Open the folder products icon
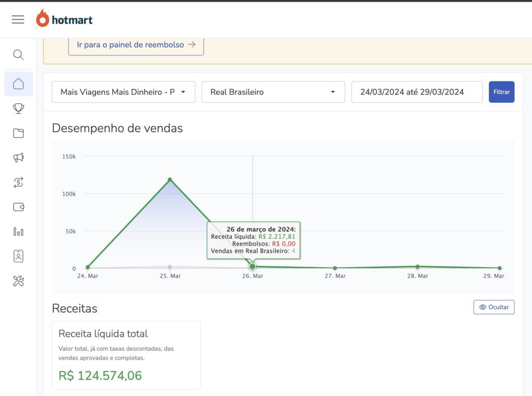532x396 pixels. click(x=18, y=133)
